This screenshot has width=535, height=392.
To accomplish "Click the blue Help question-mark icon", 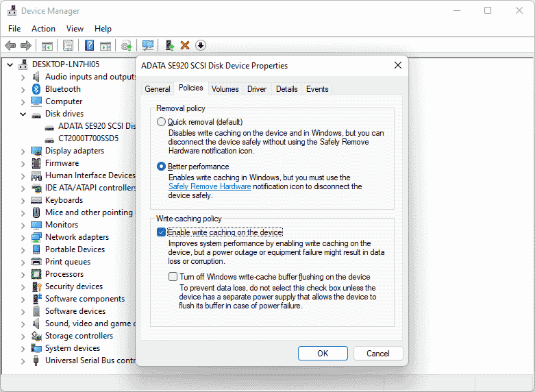I will pos(89,45).
